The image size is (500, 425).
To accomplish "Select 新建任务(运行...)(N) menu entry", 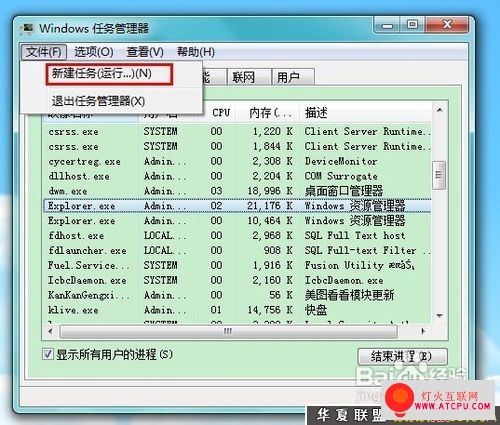I will coord(109,74).
